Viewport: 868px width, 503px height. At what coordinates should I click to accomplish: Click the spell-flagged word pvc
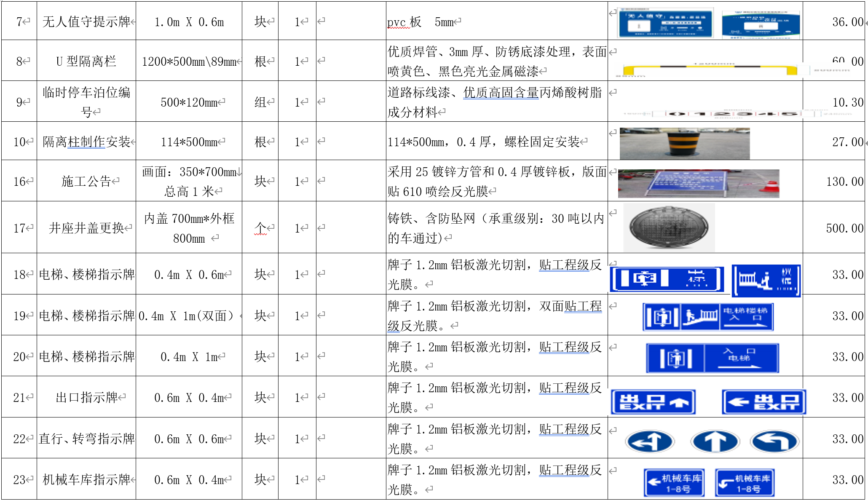[x=397, y=22]
